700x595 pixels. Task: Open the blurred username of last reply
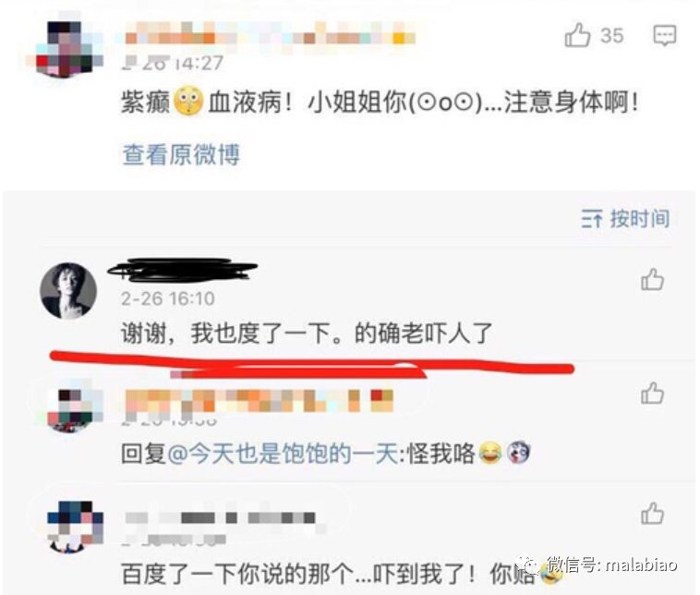[x=221, y=518]
